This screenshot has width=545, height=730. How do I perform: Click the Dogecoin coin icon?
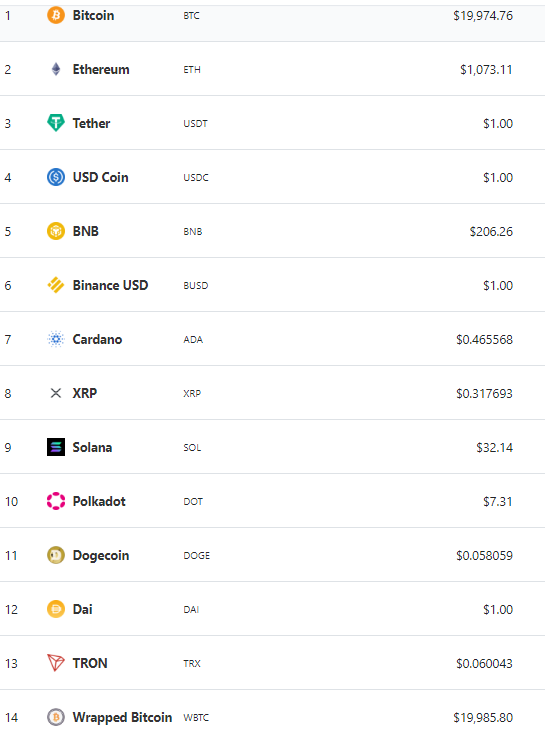click(56, 555)
